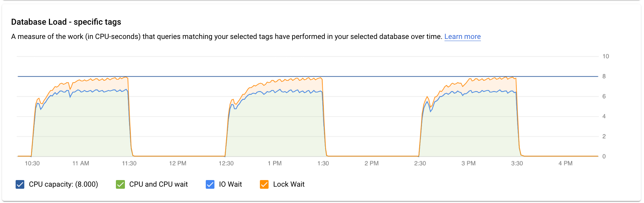Click the 4 PM axis label
Image resolution: width=644 pixels, height=203 pixels.
(566, 163)
